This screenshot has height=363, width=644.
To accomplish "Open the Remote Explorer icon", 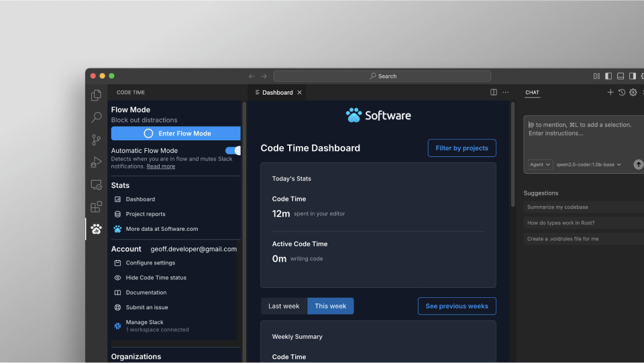I will [x=96, y=185].
